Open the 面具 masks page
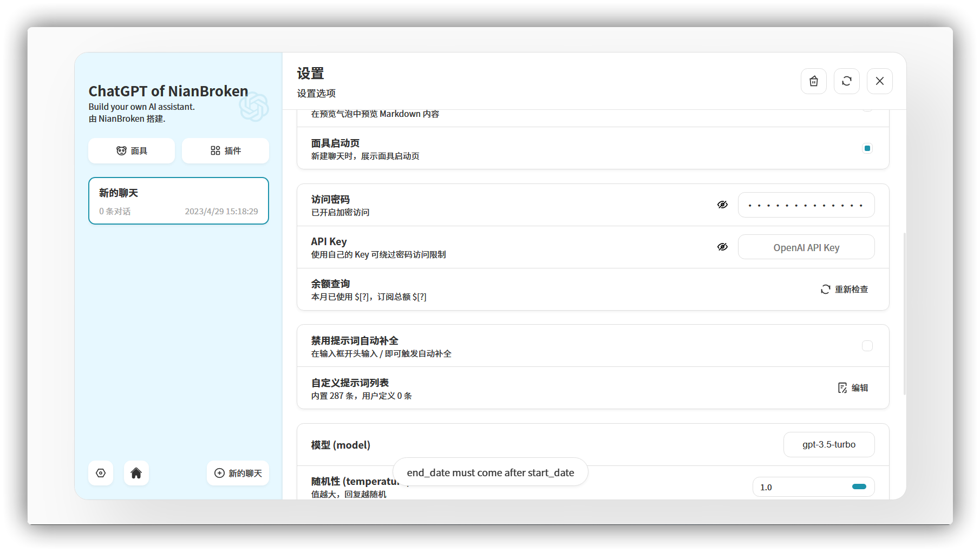The width and height of the screenshot is (980, 552). [132, 150]
